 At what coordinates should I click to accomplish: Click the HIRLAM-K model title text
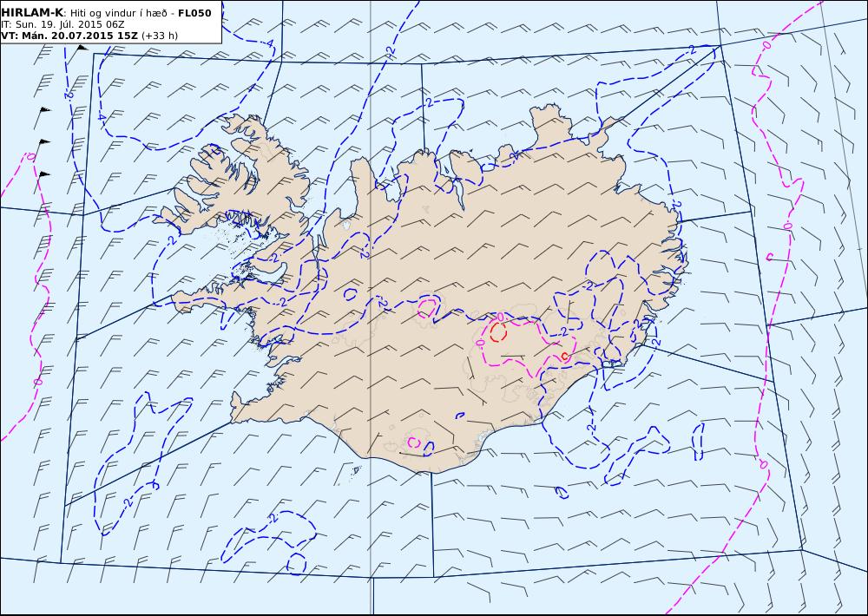click(33, 13)
